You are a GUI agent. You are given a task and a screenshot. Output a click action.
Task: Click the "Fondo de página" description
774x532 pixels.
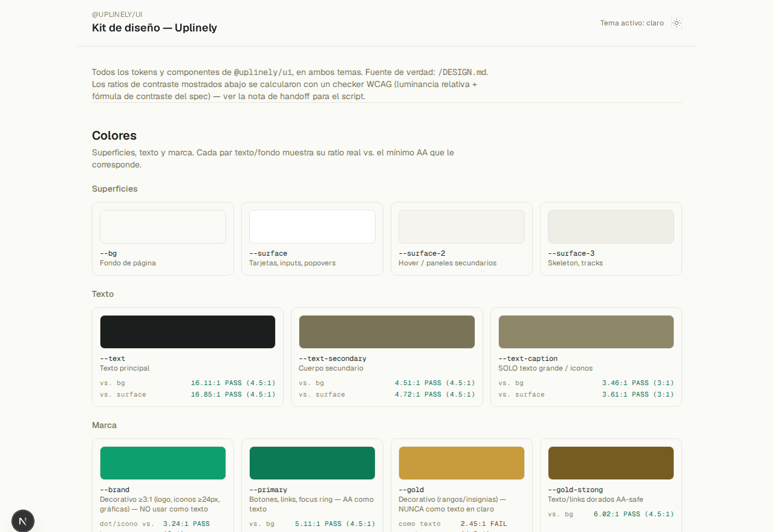pos(128,263)
